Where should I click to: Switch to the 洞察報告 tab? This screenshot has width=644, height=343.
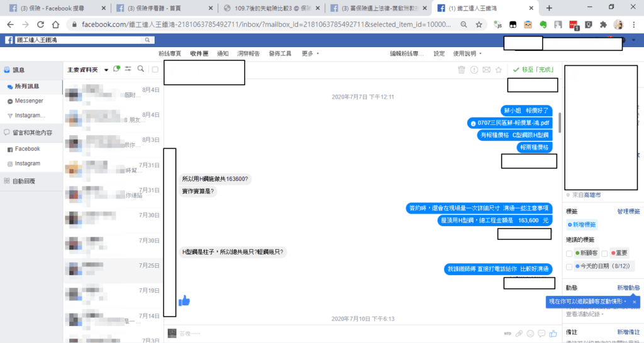coord(248,53)
